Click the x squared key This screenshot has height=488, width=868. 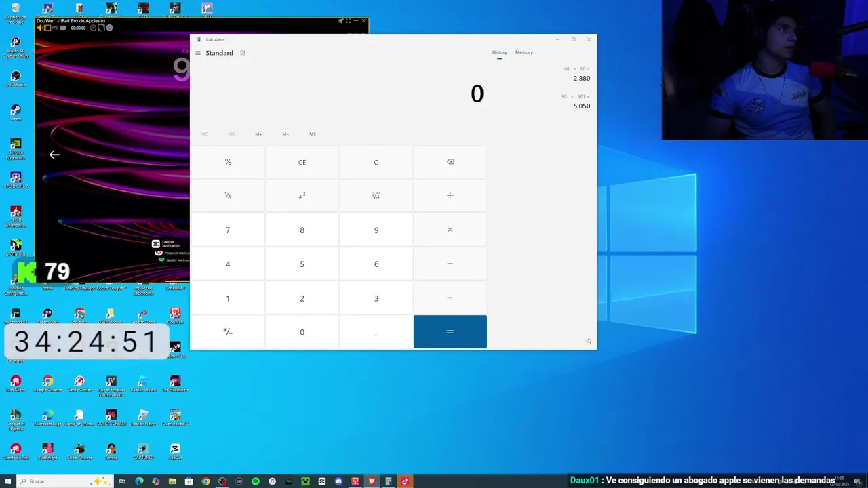pos(302,195)
